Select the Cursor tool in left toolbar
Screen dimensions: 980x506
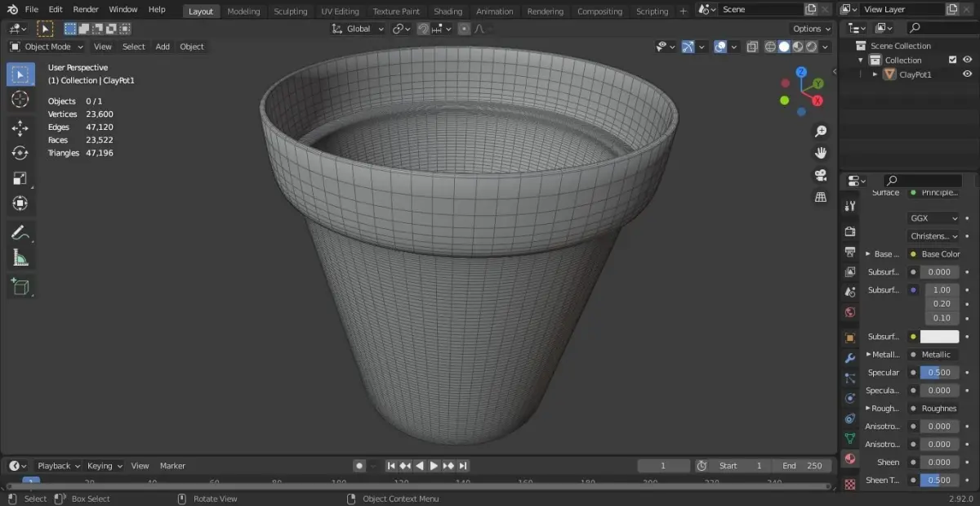[x=20, y=100]
